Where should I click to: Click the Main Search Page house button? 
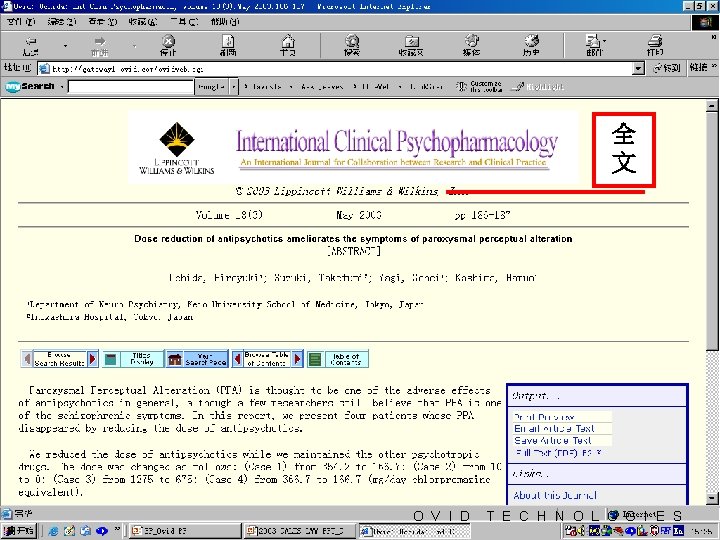click(197, 359)
